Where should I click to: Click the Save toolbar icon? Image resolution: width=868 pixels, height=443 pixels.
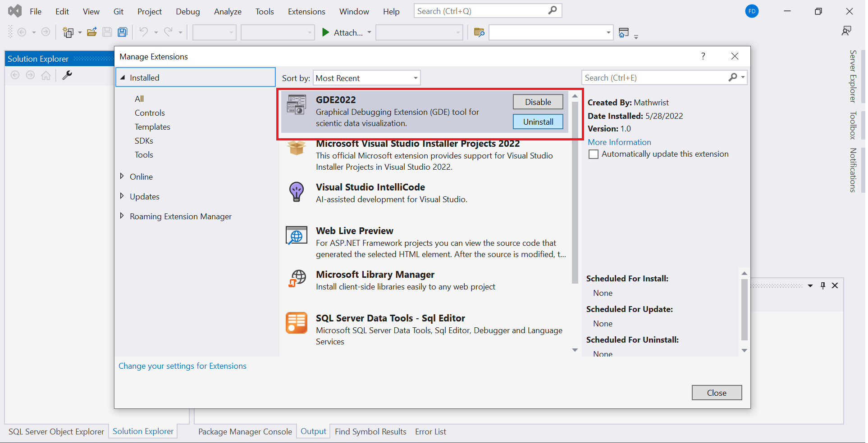tap(107, 32)
